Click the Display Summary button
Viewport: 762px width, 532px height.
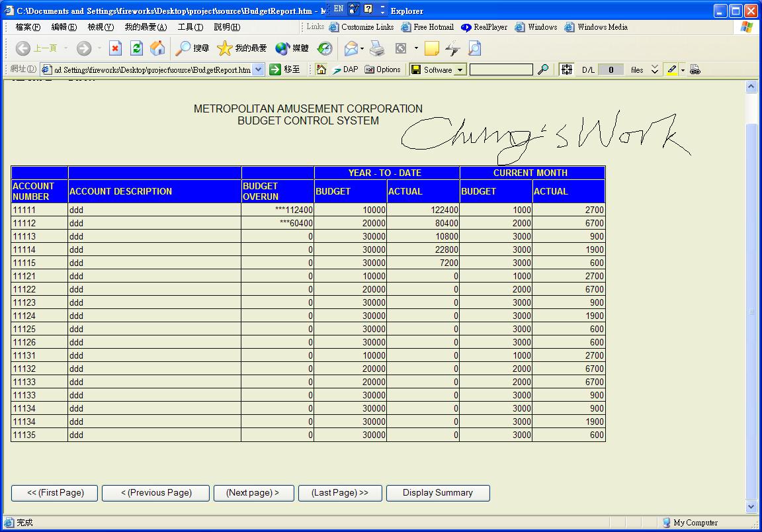(x=438, y=493)
